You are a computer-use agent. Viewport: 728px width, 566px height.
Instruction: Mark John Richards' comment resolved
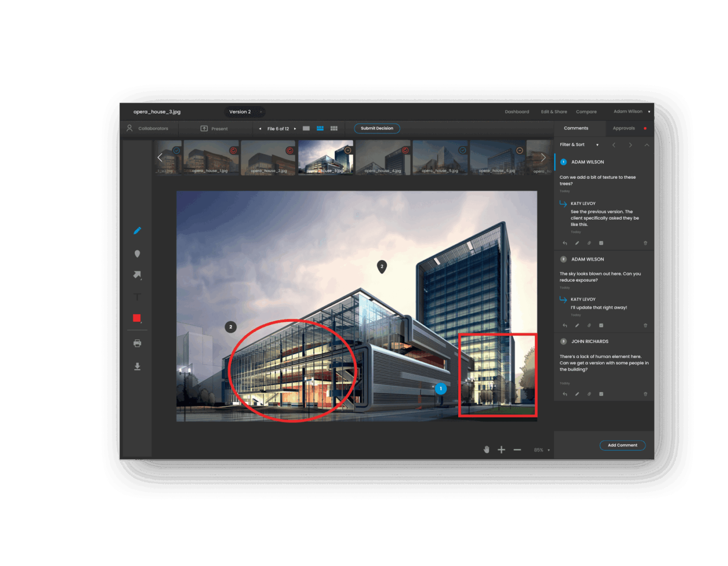(x=601, y=394)
